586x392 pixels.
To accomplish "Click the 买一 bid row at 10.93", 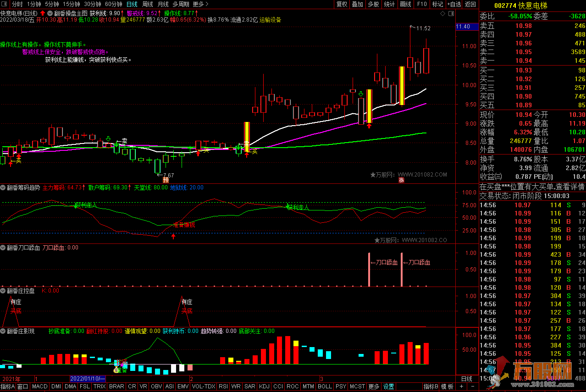I will click(532, 70).
